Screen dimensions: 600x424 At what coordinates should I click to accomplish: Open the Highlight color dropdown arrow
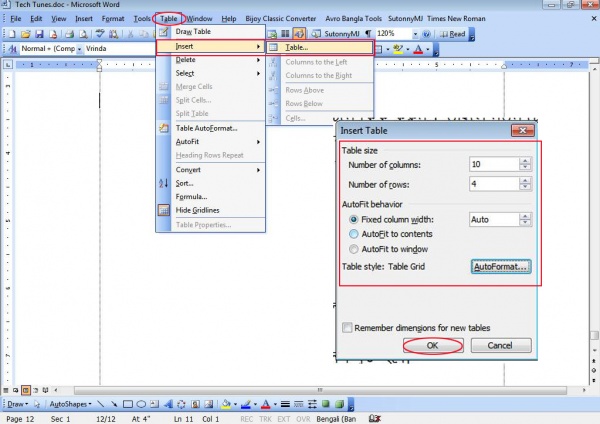point(408,49)
